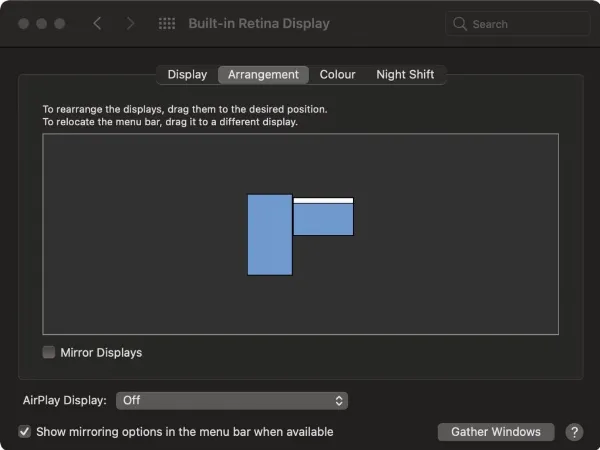Untick Show mirroring options in menu bar

tap(24, 432)
